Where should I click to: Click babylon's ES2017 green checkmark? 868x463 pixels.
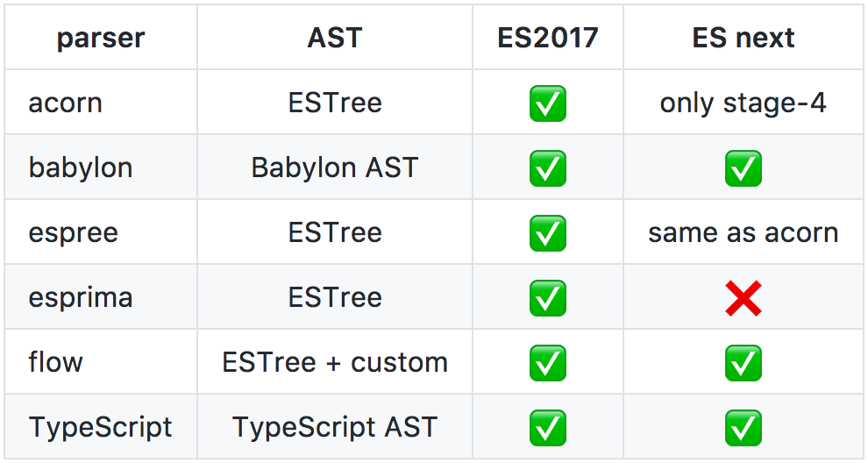pos(547,168)
